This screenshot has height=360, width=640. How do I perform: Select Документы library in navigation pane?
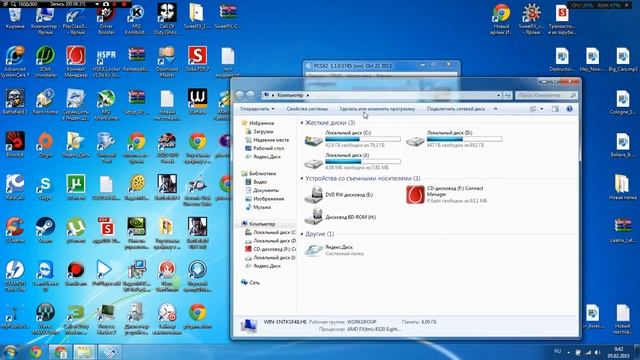[262, 190]
